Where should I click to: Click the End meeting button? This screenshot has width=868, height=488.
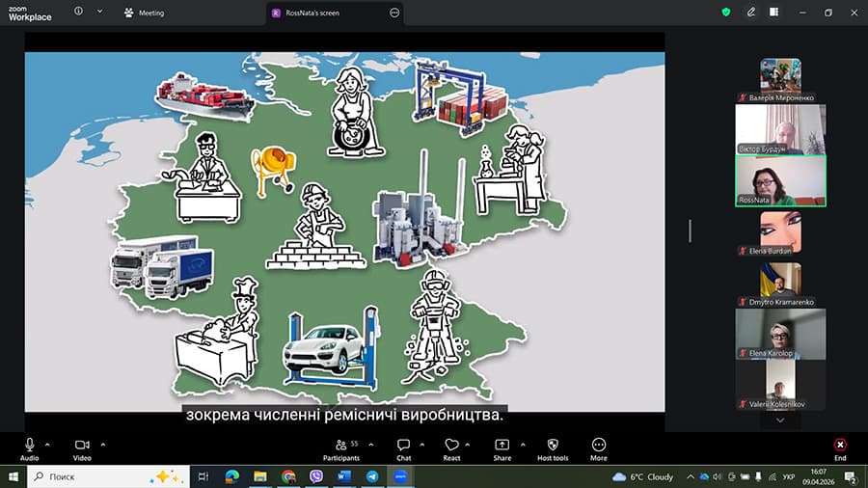(x=839, y=445)
